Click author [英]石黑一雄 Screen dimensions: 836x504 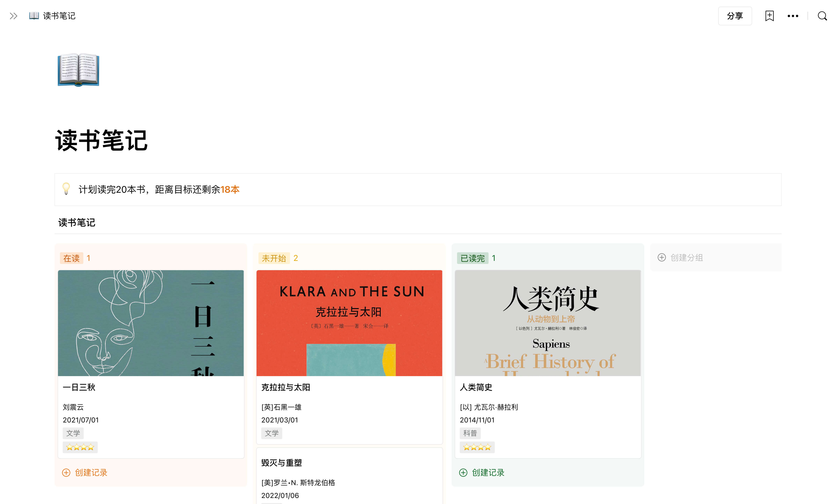(281, 407)
